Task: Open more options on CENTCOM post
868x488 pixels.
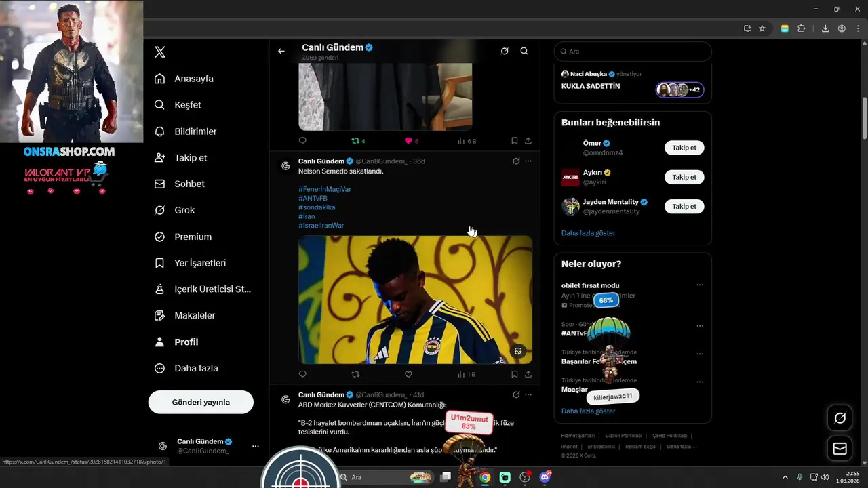Action: pos(528,394)
